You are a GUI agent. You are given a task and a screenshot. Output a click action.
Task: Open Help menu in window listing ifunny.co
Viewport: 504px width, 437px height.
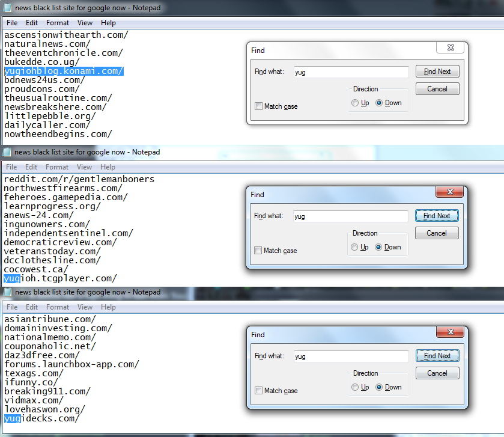108,307
